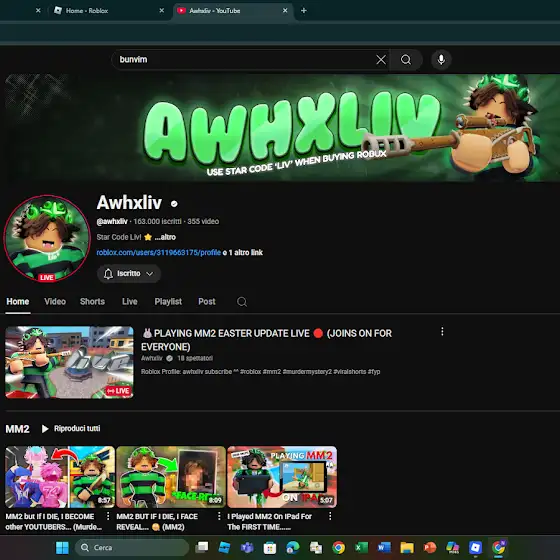This screenshot has height=560, width=560.
Task: Open Google Chrome from the taskbar
Action: tap(338, 548)
